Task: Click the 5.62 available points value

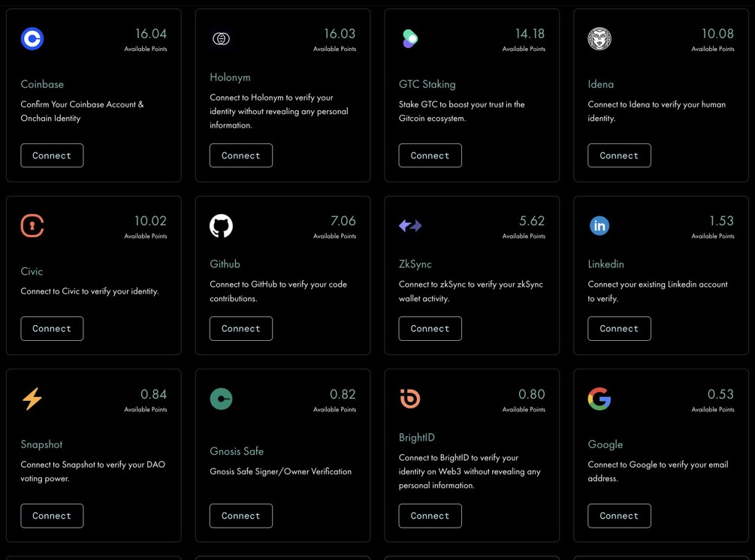Action: [x=532, y=221]
